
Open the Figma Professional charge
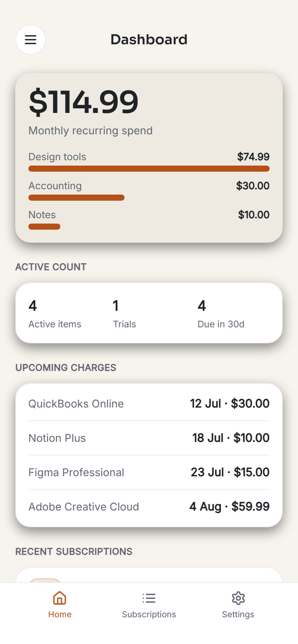(x=149, y=472)
